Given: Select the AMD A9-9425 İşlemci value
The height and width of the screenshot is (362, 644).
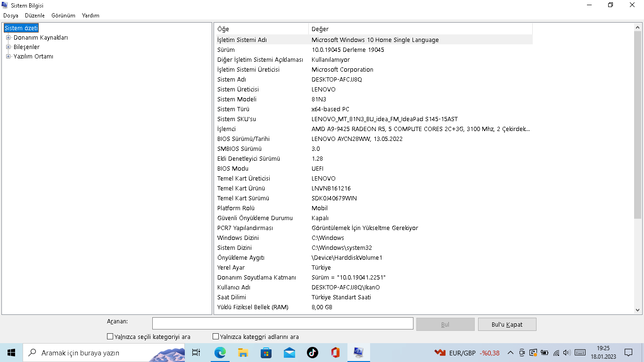Looking at the screenshot, I should [421, 129].
